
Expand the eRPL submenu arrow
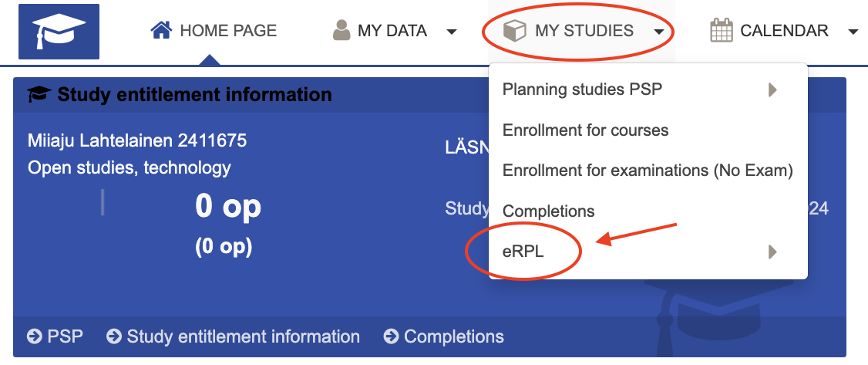coord(772,252)
